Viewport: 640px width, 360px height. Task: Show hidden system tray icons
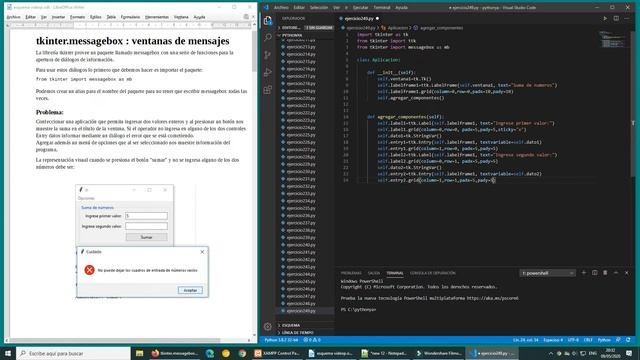click(x=551, y=353)
